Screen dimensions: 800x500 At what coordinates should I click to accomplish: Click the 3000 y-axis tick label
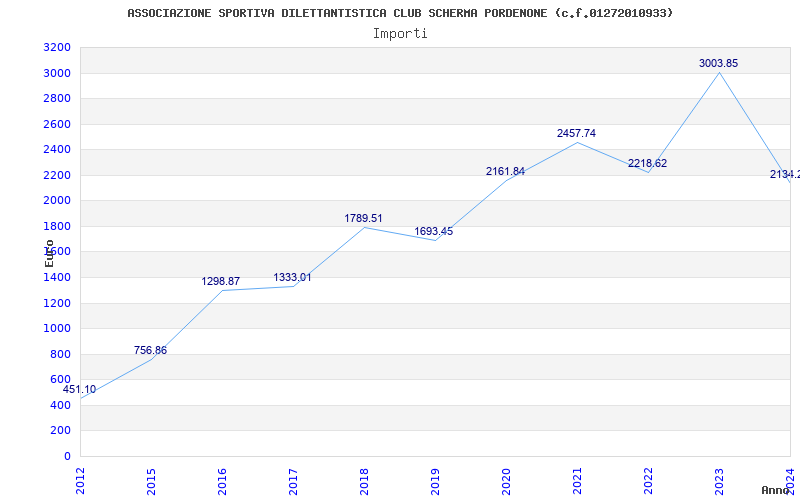57,73
